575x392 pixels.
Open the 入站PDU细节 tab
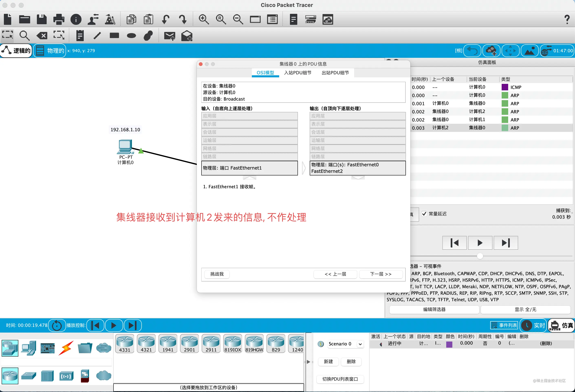click(298, 73)
